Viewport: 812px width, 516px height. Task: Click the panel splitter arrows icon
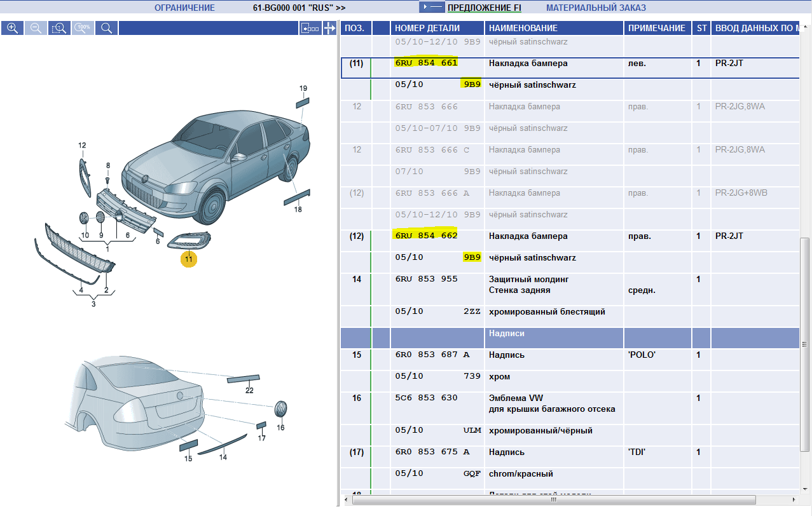point(329,28)
